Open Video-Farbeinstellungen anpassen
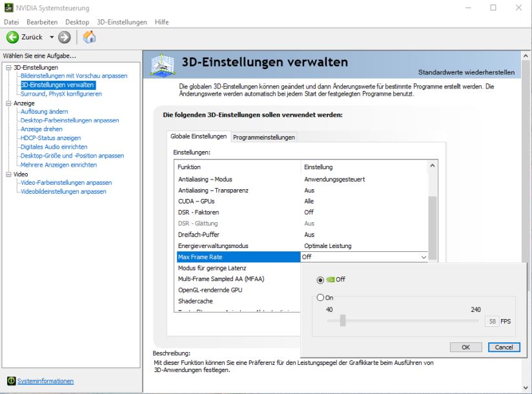Screen dimensions: 532x394 tap(66, 183)
